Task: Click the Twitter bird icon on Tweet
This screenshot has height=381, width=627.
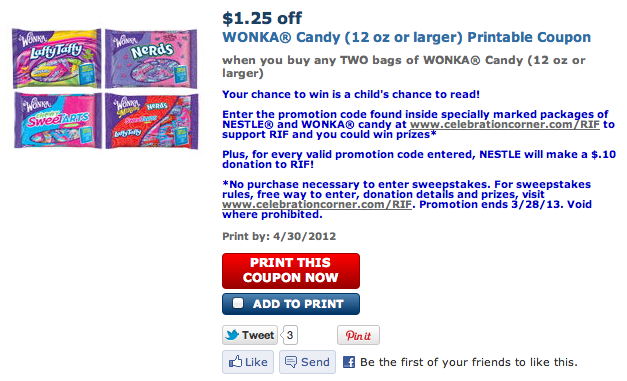Action: [x=232, y=335]
